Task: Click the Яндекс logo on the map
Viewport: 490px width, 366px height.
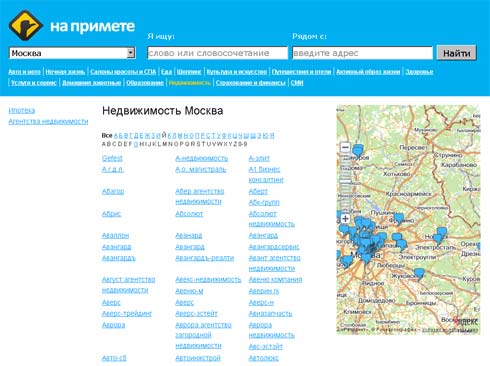Action: point(466,321)
